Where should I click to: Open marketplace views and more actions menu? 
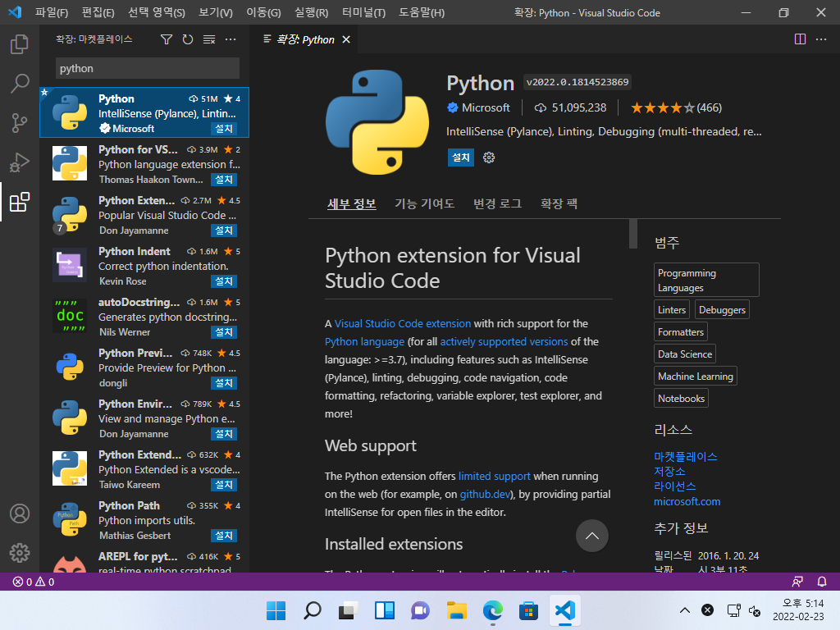231,39
